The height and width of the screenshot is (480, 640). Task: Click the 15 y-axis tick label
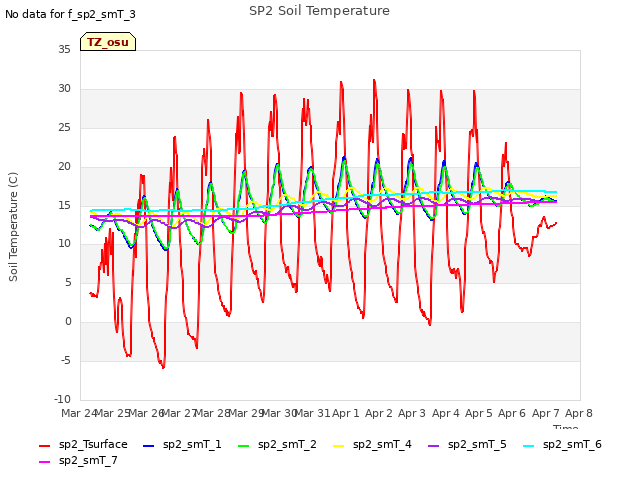pos(64,205)
